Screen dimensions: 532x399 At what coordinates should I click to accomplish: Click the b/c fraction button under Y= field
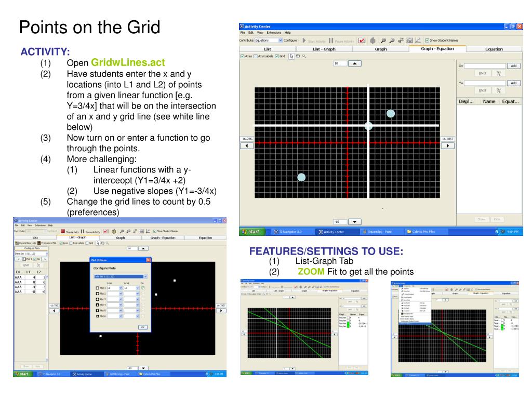coord(498,90)
